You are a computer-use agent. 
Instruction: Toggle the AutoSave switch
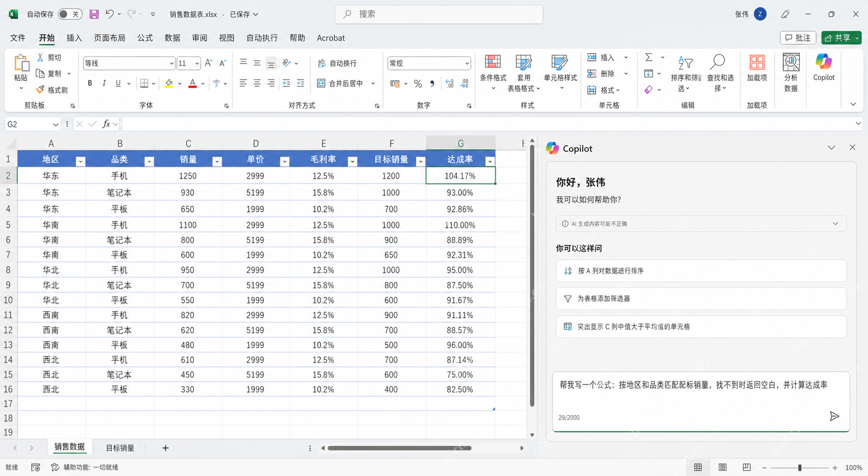click(70, 14)
